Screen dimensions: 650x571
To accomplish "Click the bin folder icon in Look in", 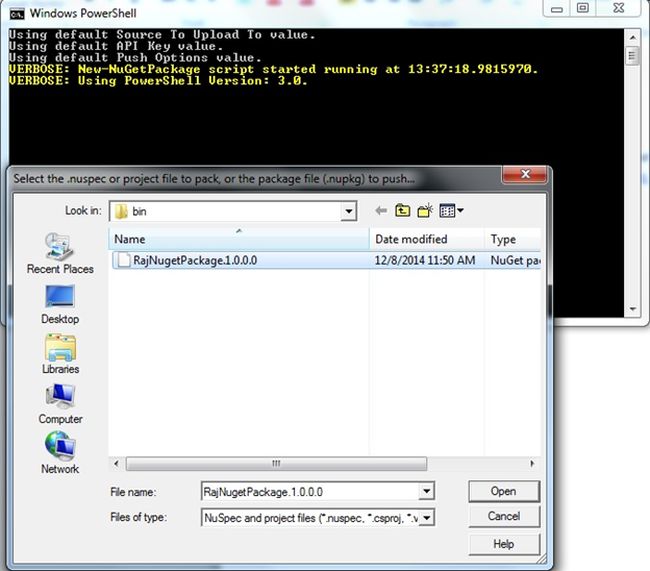I will click(x=121, y=211).
